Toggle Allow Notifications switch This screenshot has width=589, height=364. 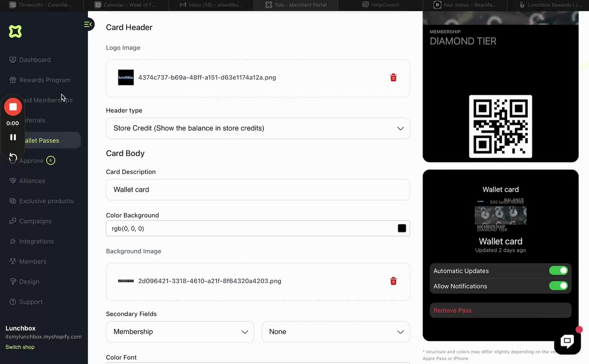pos(558,286)
